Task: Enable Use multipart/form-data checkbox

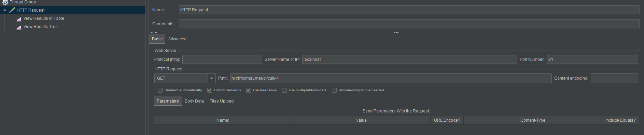Action: [x=284, y=90]
